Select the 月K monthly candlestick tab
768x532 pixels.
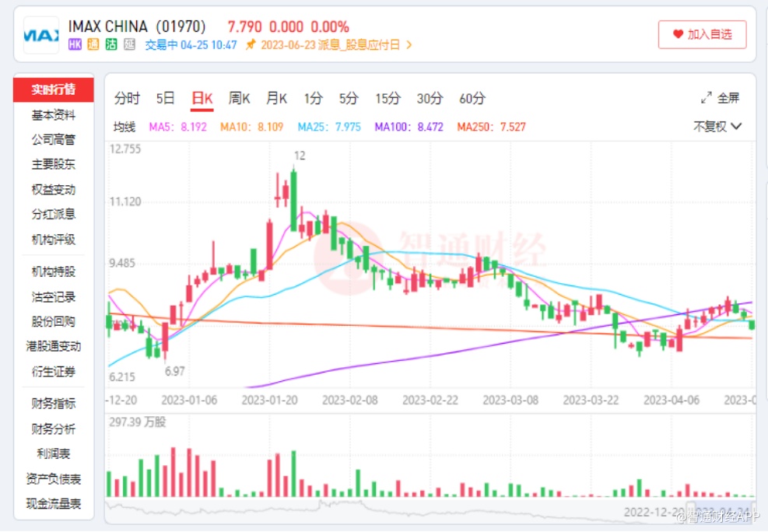click(276, 98)
